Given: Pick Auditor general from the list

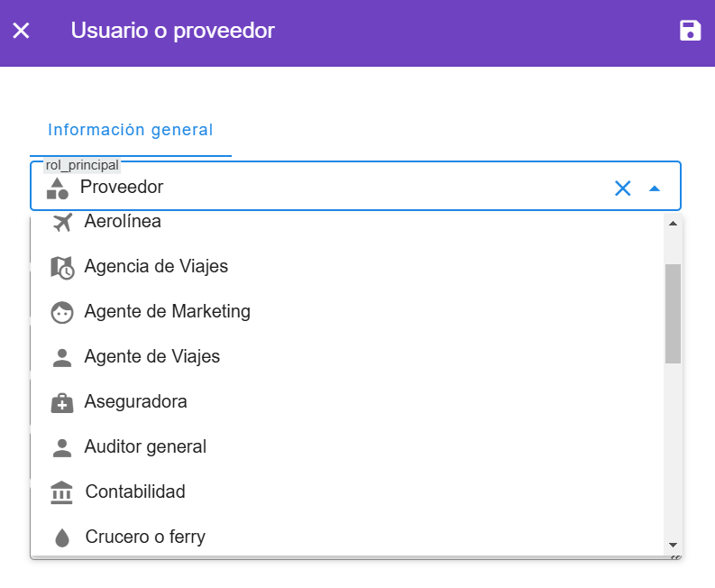Looking at the screenshot, I should (x=145, y=447).
